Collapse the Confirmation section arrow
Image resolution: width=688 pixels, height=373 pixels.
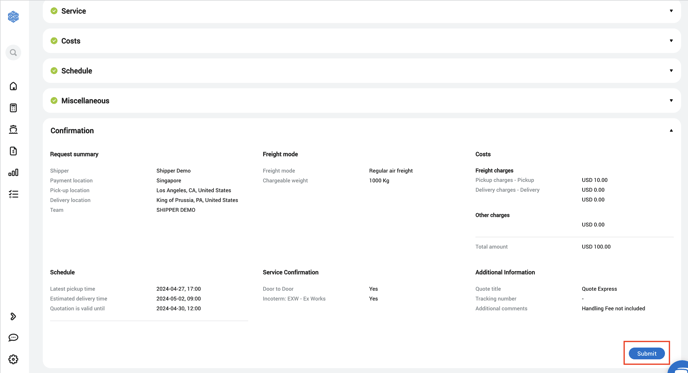coord(671,130)
